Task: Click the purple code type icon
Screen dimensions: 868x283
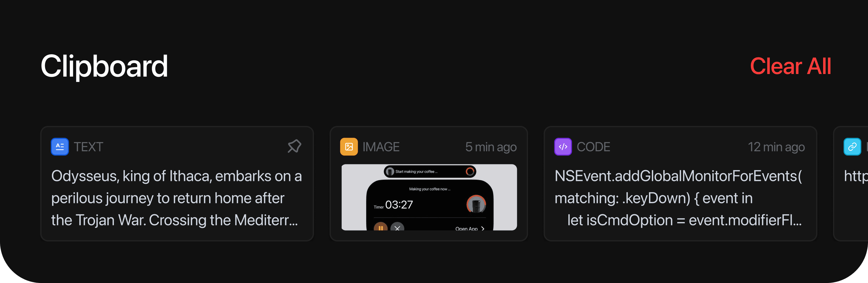Action: (x=563, y=147)
